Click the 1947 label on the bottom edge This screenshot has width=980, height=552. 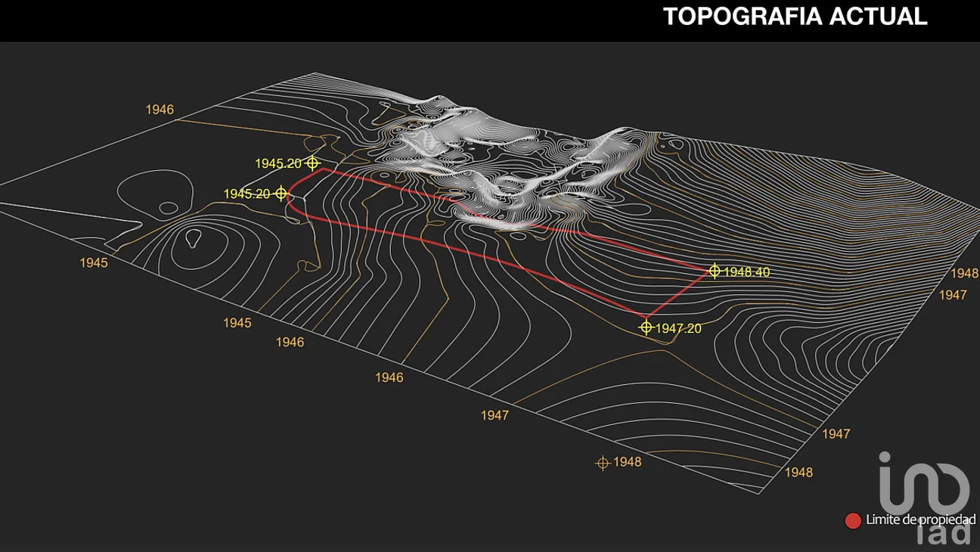pyautogui.click(x=495, y=415)
